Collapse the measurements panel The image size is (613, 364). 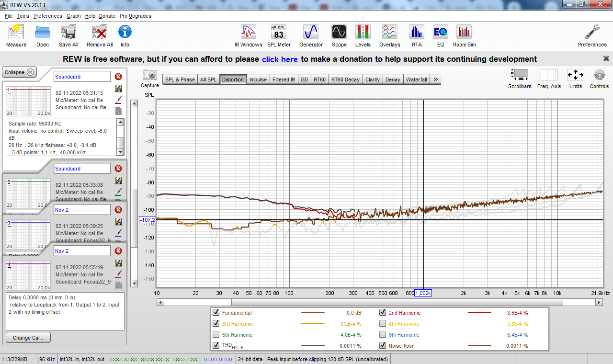coord(20,72)
